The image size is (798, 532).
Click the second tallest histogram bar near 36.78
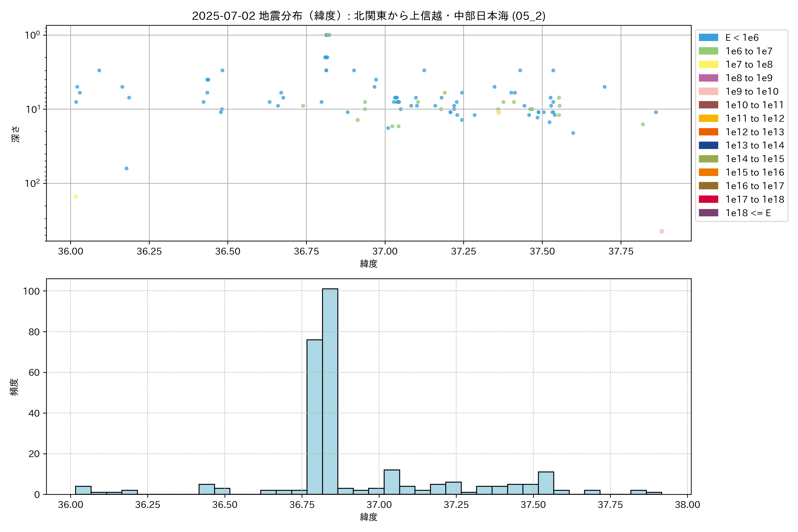tap(315, 417)
